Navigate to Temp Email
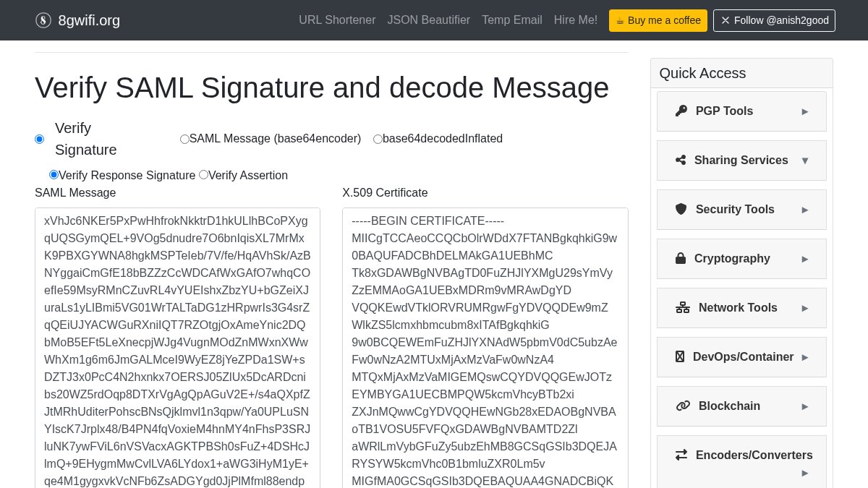The image size is (868, 488). tap(511, 20)
